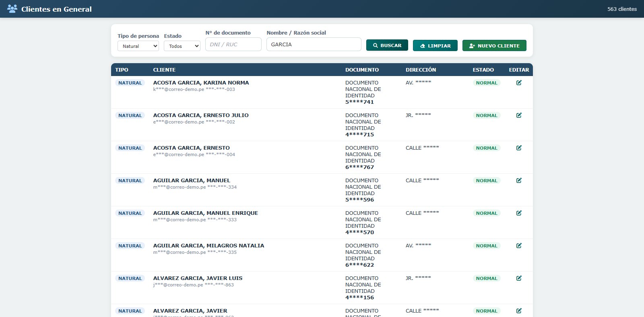Click the people icon beside Clientes en General
644x317 pixels.
pos(12,8)
